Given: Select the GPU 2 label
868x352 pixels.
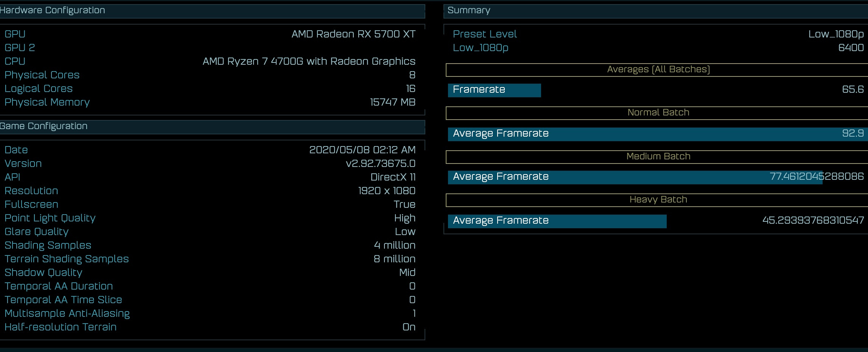Looking at the screenshot, I should pos(20,48).
